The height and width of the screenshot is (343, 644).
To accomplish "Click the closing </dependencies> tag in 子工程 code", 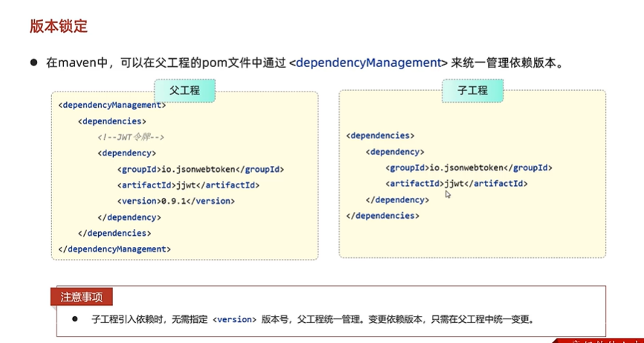I will tap(383, 216).
